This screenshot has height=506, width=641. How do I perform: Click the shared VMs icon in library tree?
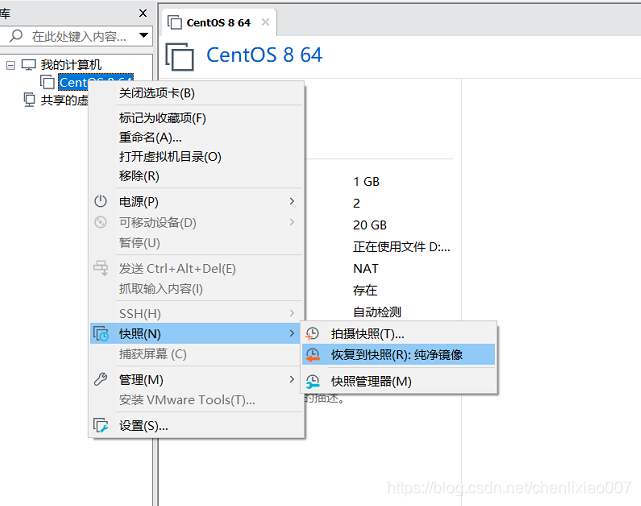[x=29, y=99]
